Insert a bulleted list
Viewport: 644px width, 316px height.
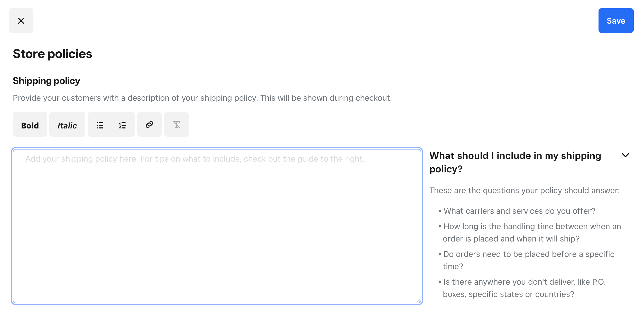pyautogui.click(x=100, y=125)
